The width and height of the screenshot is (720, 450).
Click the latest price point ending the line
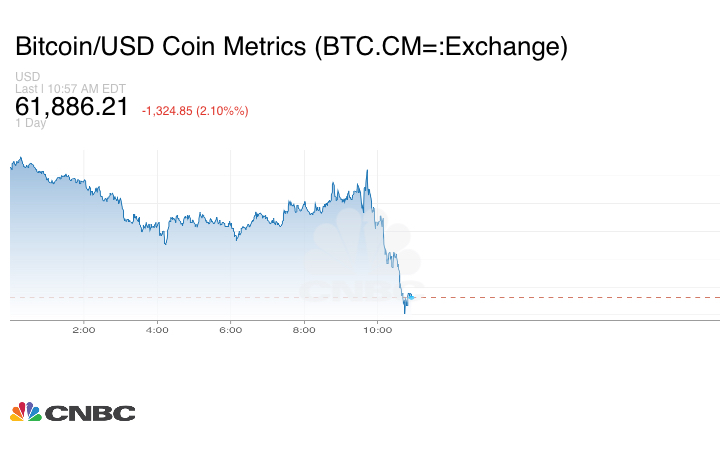click(x=412, y=296)
